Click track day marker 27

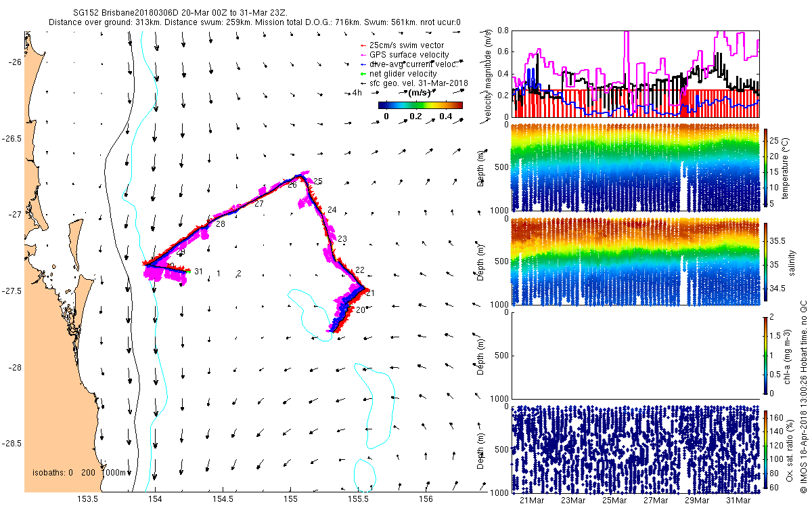pyautogui.click(x=258, y=204)
